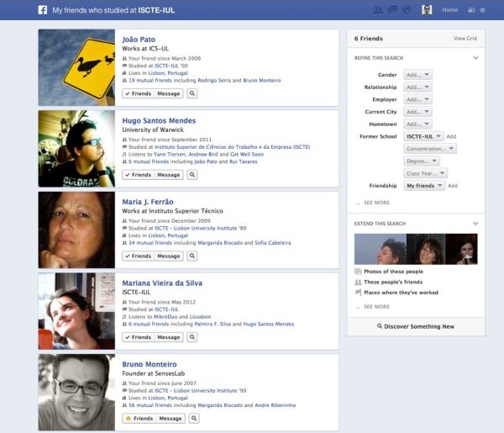Open Employer Add dropdown
Screen dimensions: 504x433
pos(417,99)
